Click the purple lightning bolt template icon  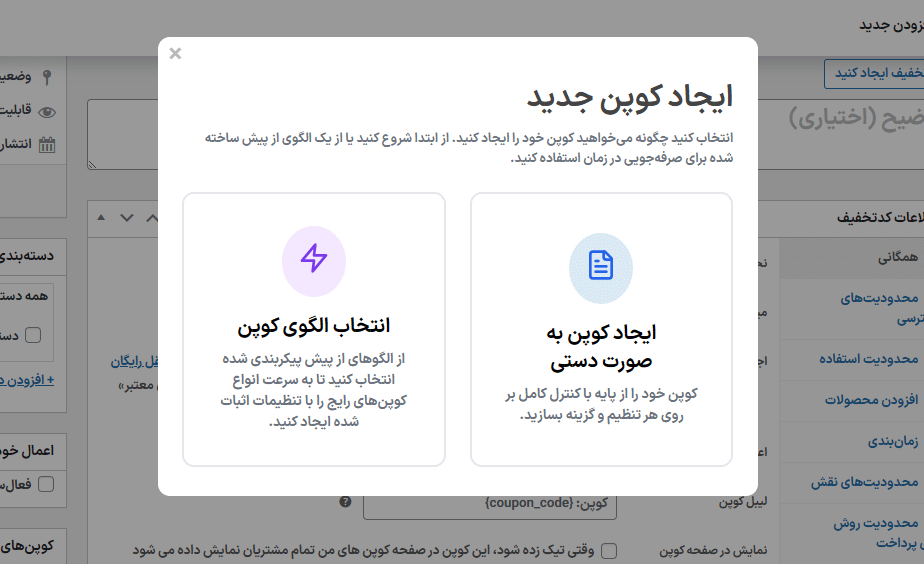pos(314,260)
